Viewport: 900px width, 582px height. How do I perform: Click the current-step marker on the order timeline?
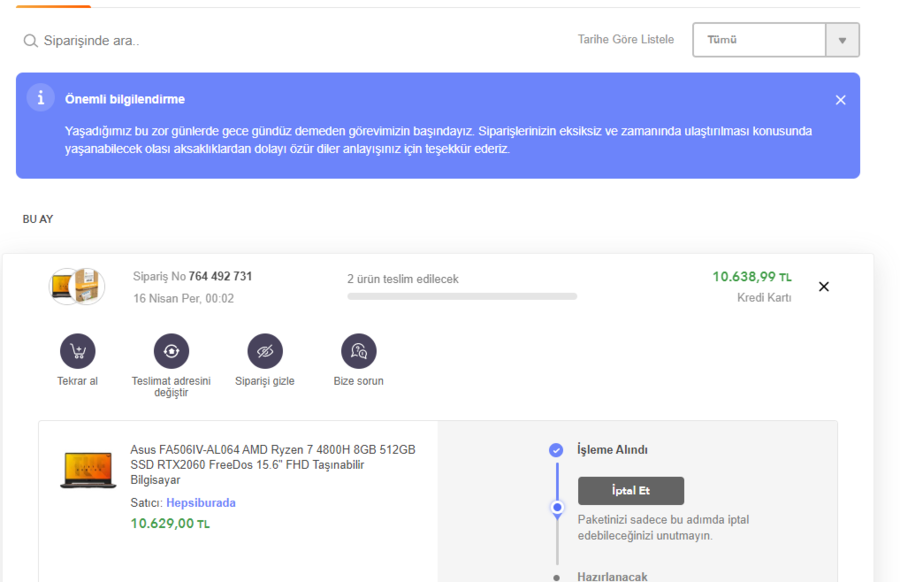[x=557, y=507]
